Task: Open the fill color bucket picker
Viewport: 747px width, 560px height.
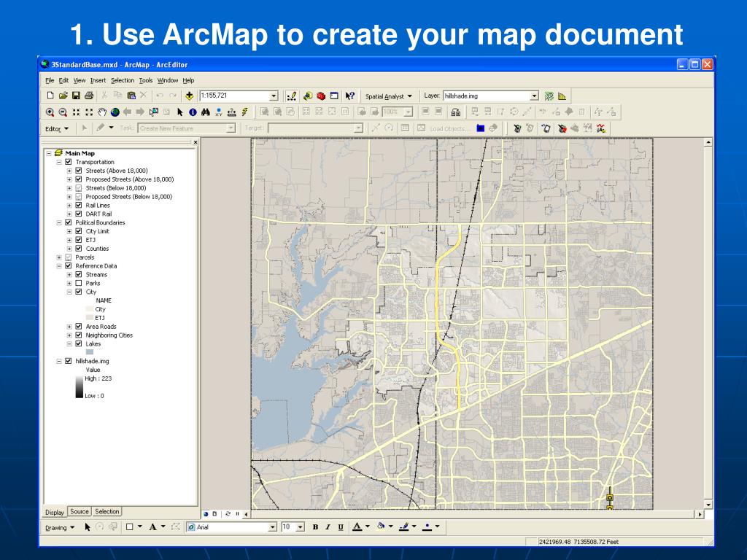Action: point(384,526)
